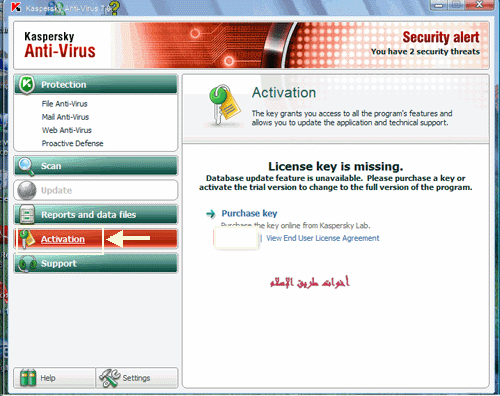Click the Support headset icon

[x=27, y=263]
